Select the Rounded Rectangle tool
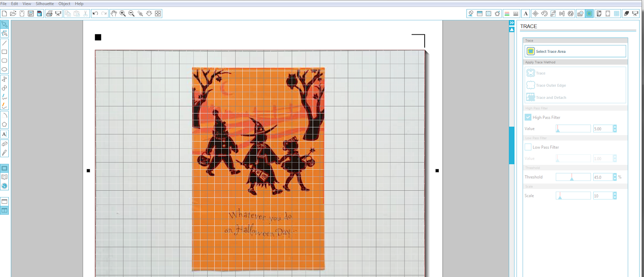The width and height of the screenshot is (644, 277). click(4, 61)
